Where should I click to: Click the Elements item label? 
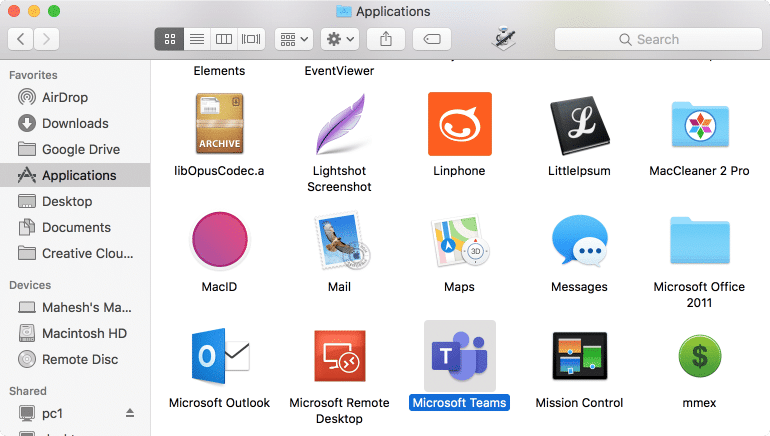pos(220,71)
